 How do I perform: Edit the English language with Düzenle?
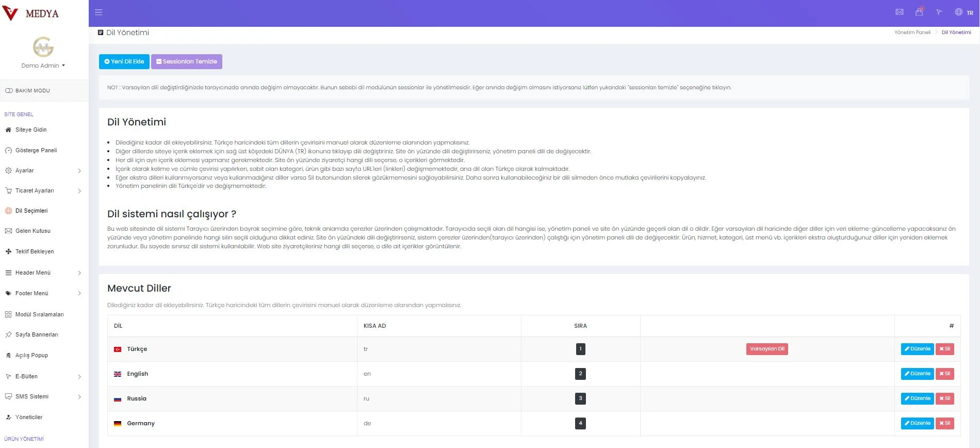tap(917, 374)
